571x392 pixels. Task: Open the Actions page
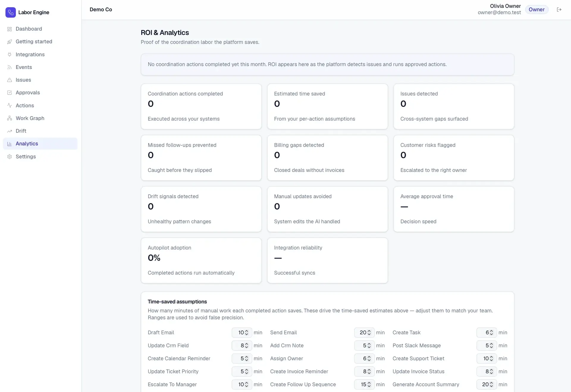tap(40, 106)
